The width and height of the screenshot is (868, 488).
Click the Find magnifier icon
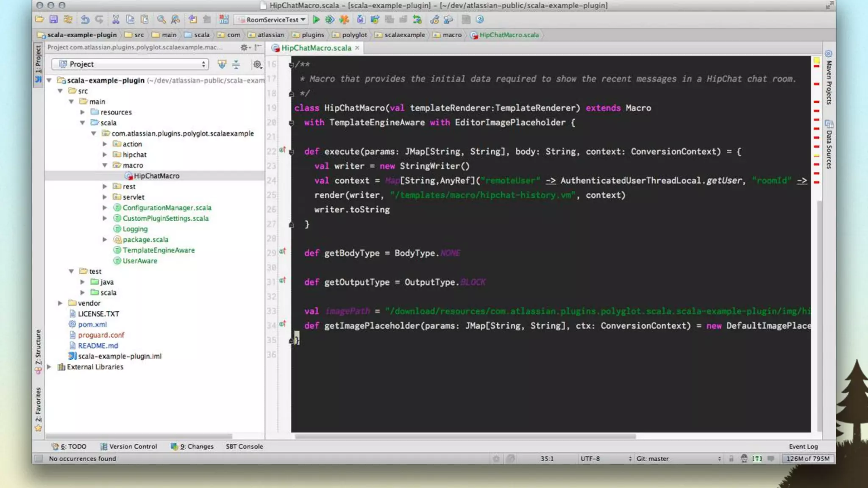coord(161,19)
